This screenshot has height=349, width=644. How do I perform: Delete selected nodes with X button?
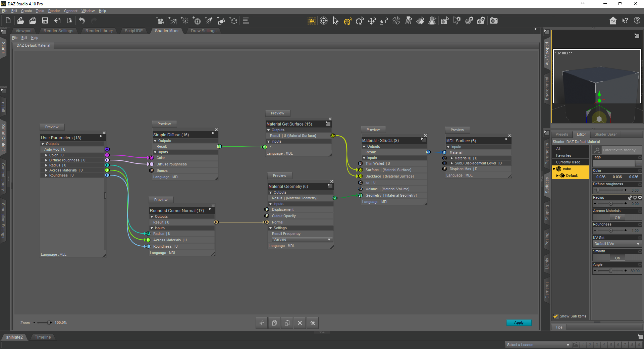(x=300, y=323)
